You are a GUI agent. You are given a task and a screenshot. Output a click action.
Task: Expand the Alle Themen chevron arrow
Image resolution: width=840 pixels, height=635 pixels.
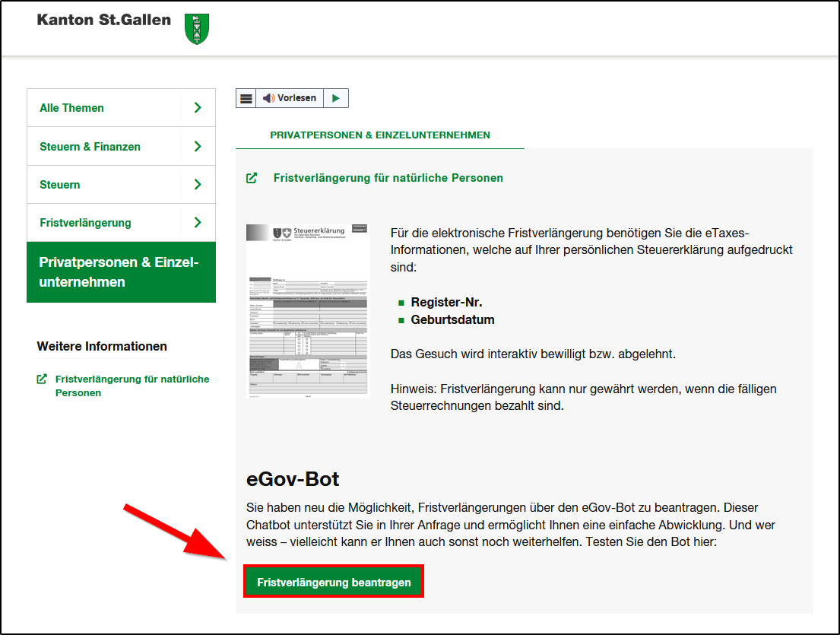(x=198, y=108)
